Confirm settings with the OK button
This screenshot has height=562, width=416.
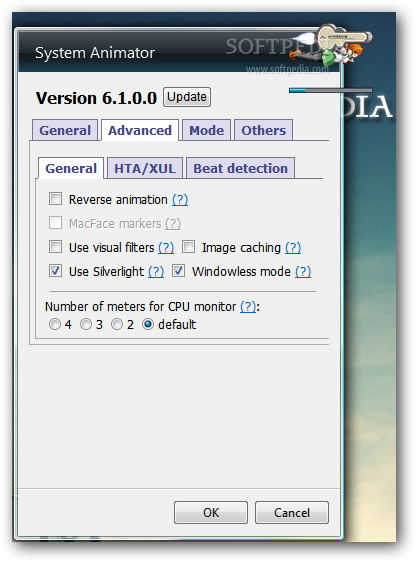pyautogui.click(x=211, y=513)
